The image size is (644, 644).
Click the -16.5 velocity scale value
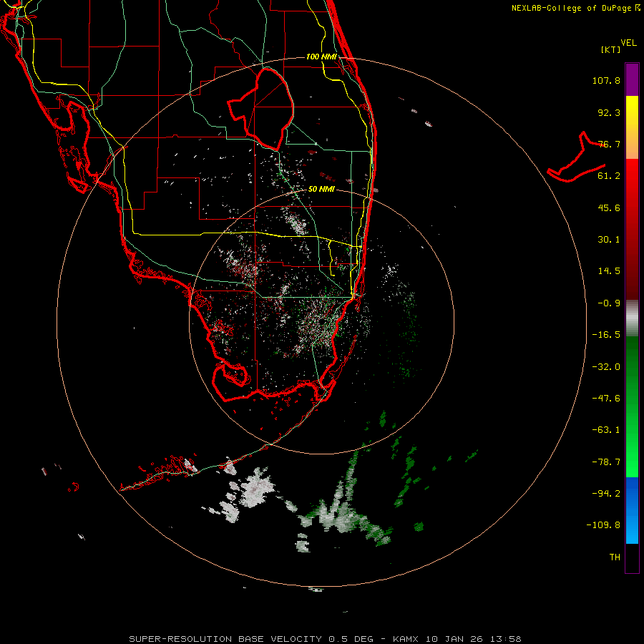606,335
